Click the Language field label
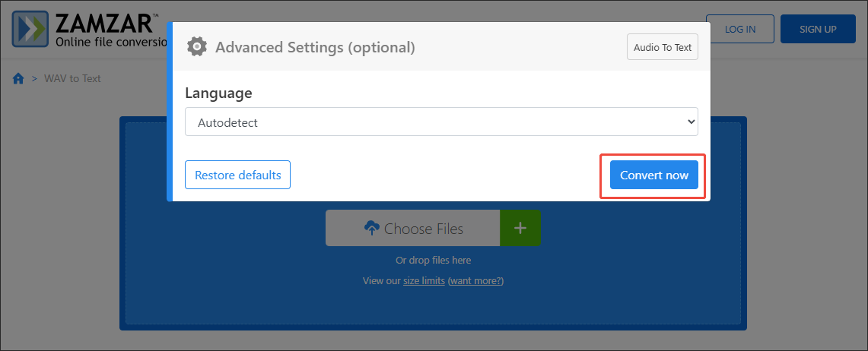The image size is (868, 351). [218, 93]
